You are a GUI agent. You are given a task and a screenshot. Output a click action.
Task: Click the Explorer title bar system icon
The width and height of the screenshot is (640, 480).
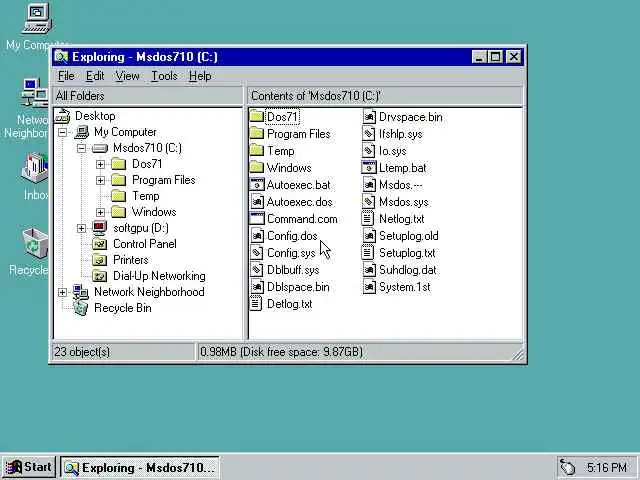point(61,57)
